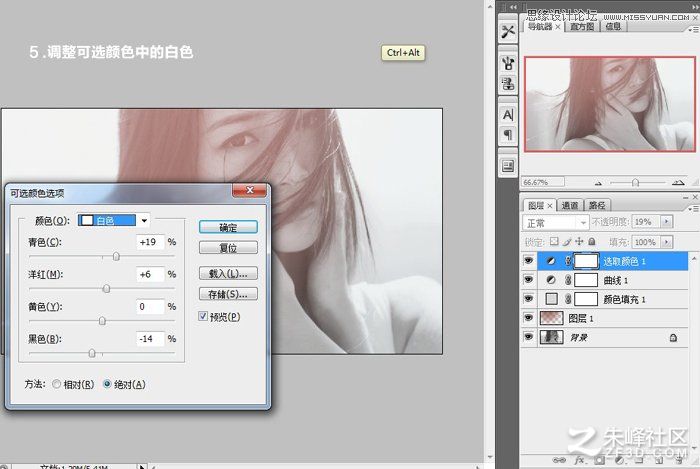Switch to the 通道 tab
Image resolution: width=700 pixels, height=469 pixels.
pos(570,206)
